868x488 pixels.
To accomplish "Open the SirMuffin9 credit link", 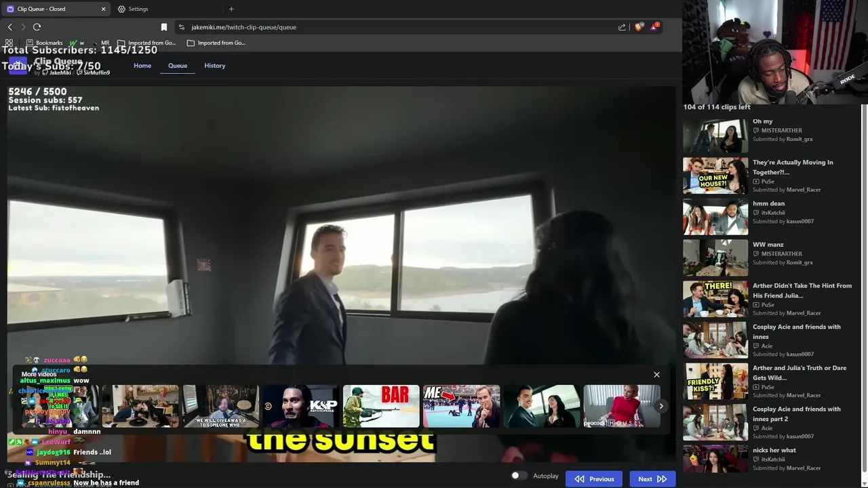I will (x=93, y=73).
